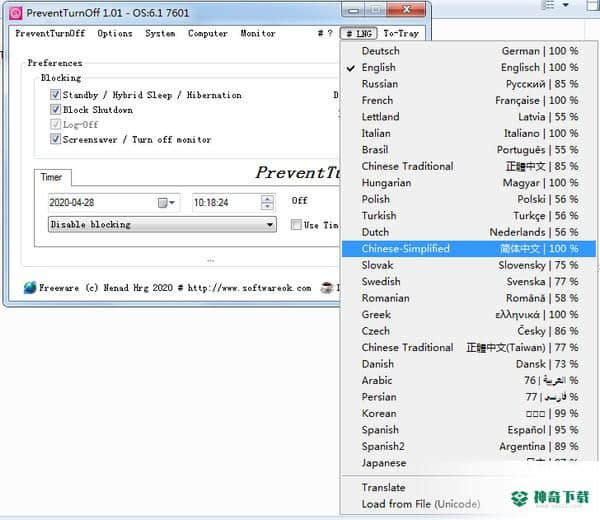This screenshot has width=600, height=520.
Task: Click the coffee cup donate icon
Action: tap(327, 287)
